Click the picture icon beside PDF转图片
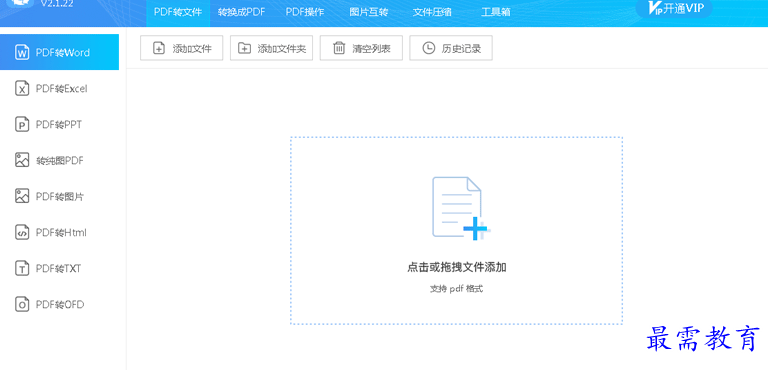The width and height of the screenshot is (768, 370). 22,197
